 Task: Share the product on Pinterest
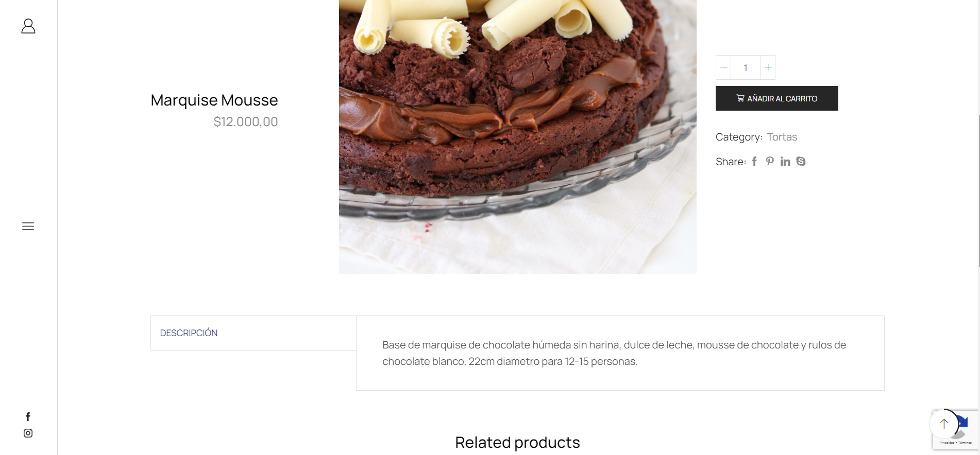[x=770, y=162]
